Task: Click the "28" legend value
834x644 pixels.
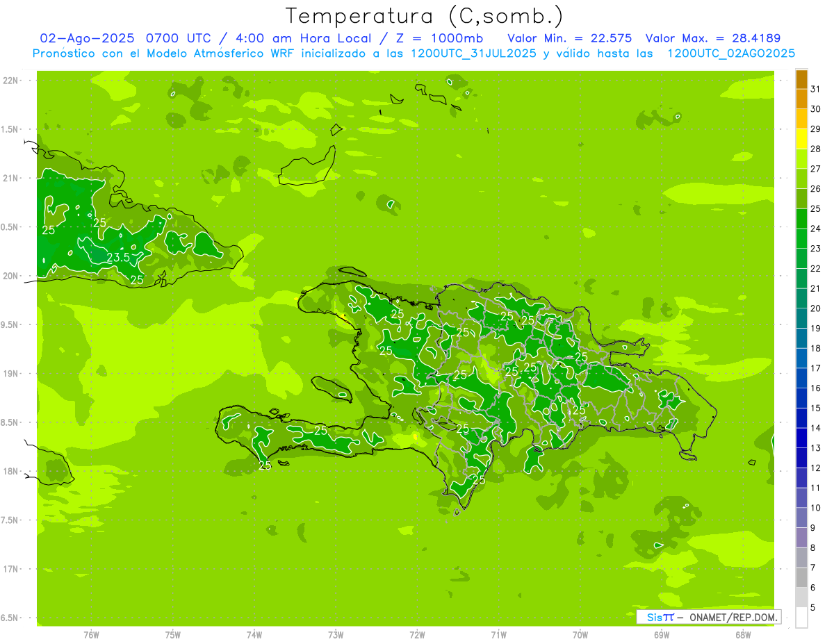Action: [x=815, y=149]
